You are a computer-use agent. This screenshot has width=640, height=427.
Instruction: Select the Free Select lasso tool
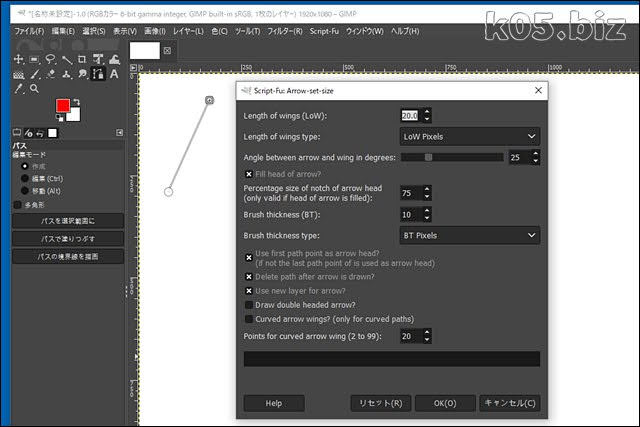pyautogui.click(x=50, y=60)
